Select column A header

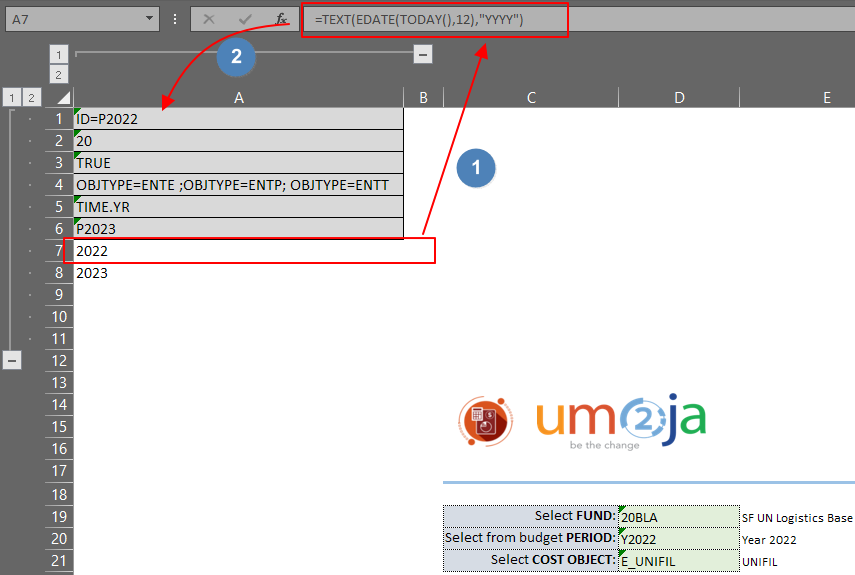coord(238,98)
